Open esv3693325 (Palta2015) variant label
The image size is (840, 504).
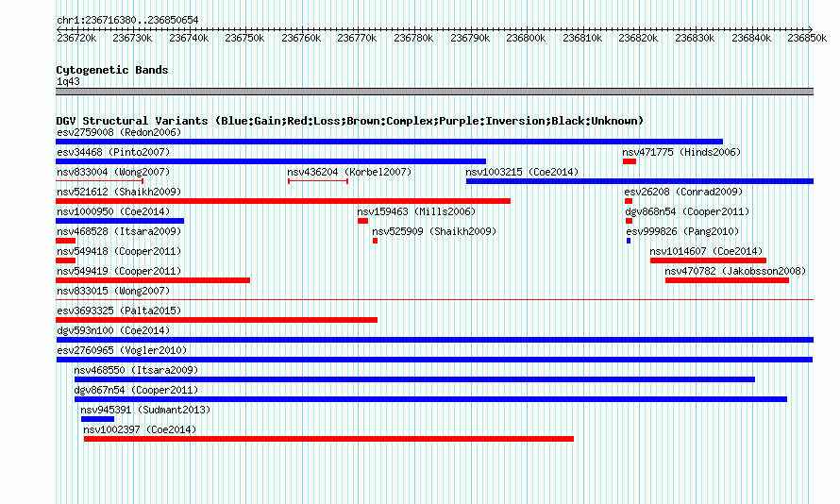(x=119, y=311)
